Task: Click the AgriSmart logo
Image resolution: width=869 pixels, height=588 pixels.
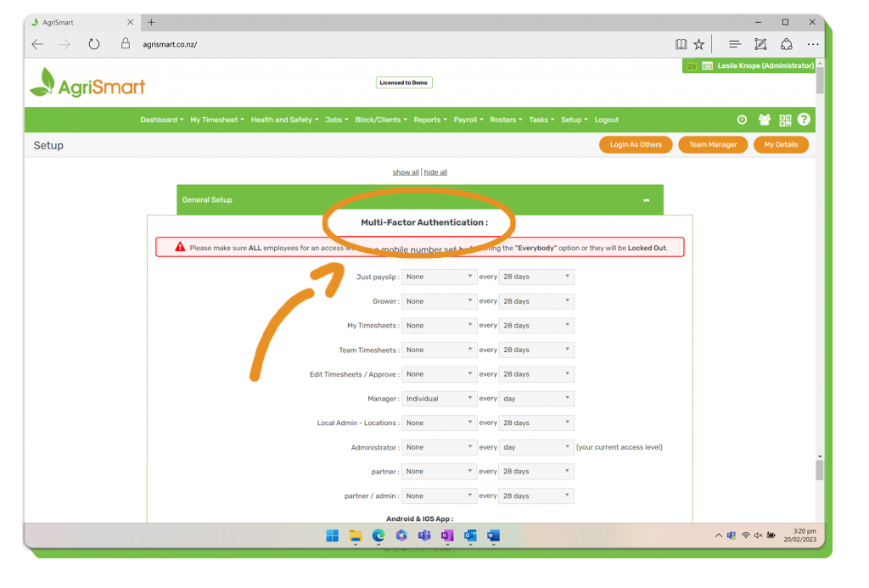Action: pyautogui.click(x=87, y=84)
